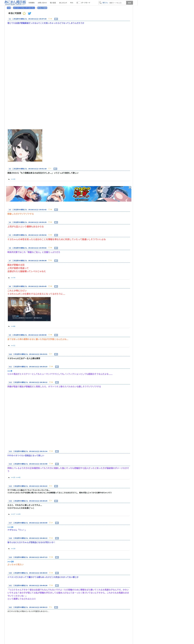The image size is (194, 644).
Task: Go to TOP via the breadcrumb
Action: pyautogui.click(x=9, y=8)
